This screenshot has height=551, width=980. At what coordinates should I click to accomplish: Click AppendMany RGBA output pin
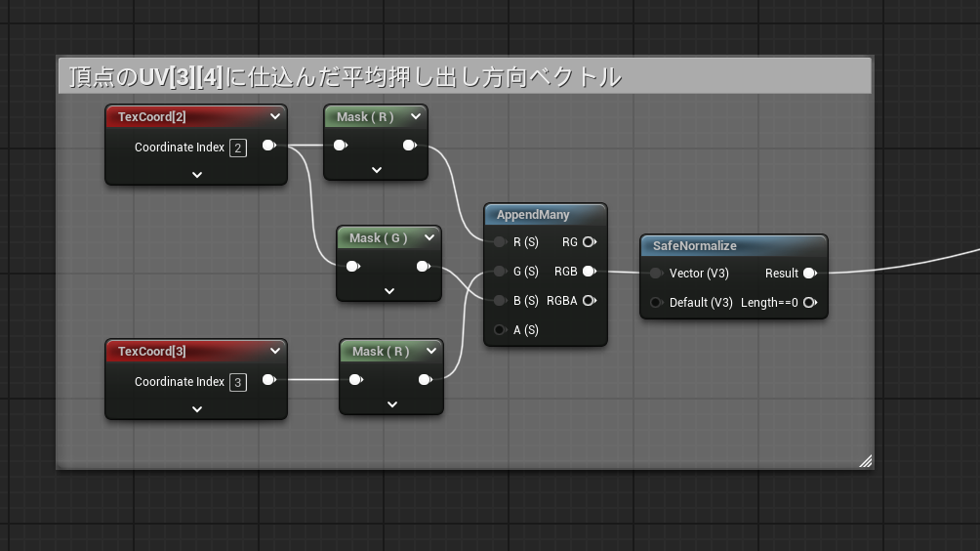(590, 301)
